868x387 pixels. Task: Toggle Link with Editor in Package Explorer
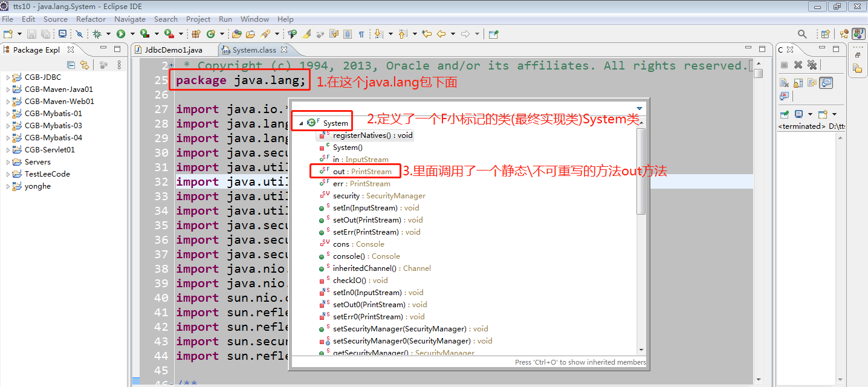84,65
